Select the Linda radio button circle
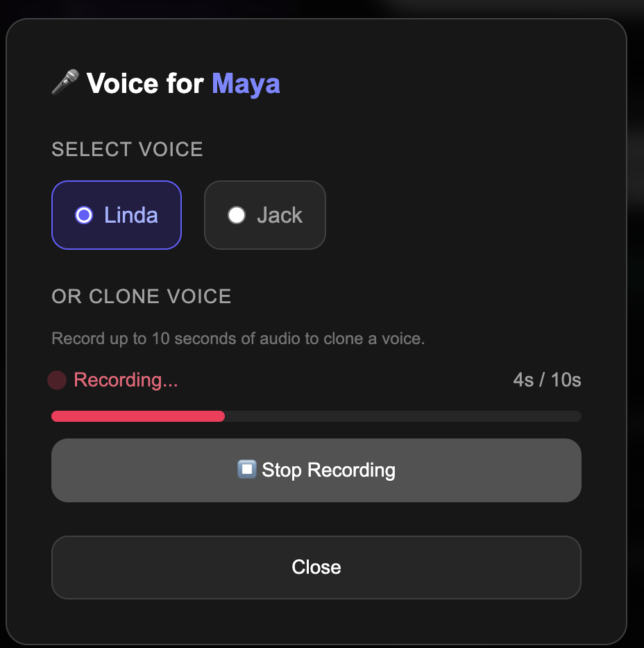This screenshot has height=648, width=644. 84,215
